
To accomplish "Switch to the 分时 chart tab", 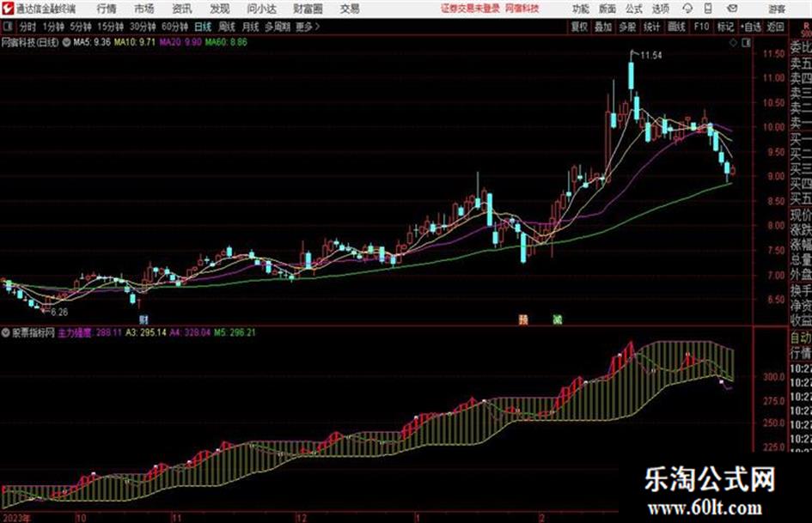I will coord(27,27).
